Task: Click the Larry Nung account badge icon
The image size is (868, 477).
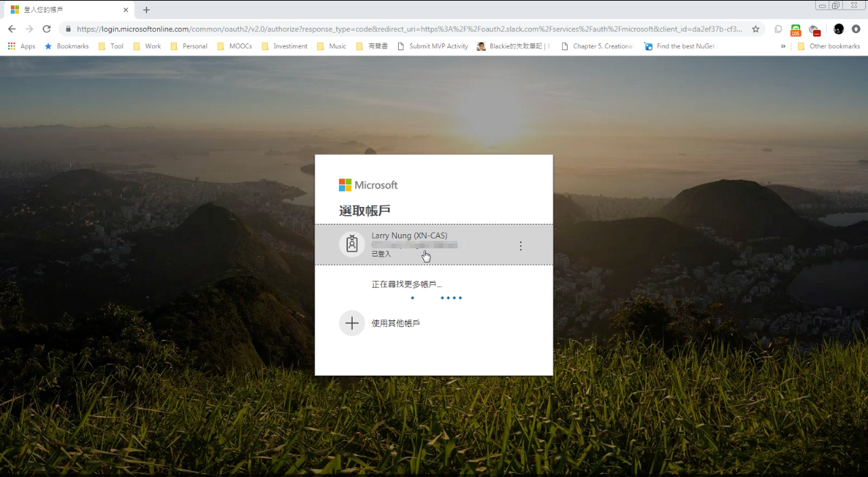Action: point(351,245)
